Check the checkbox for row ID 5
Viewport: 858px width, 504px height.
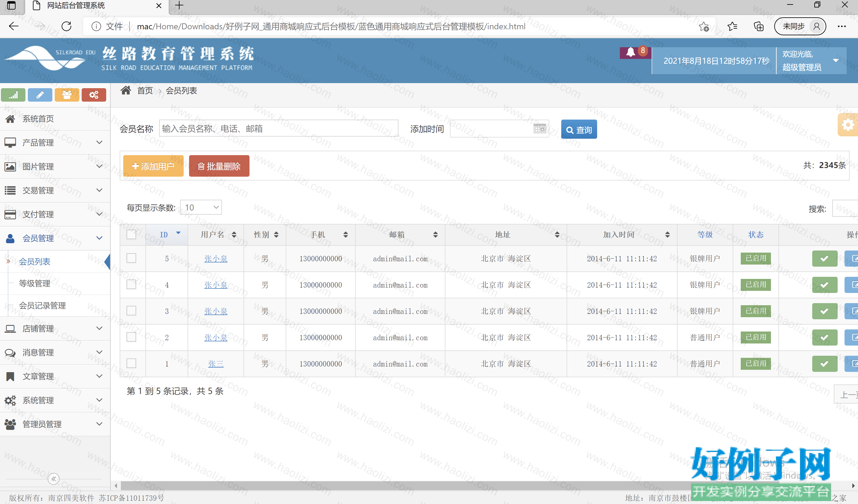click(131, 258)
